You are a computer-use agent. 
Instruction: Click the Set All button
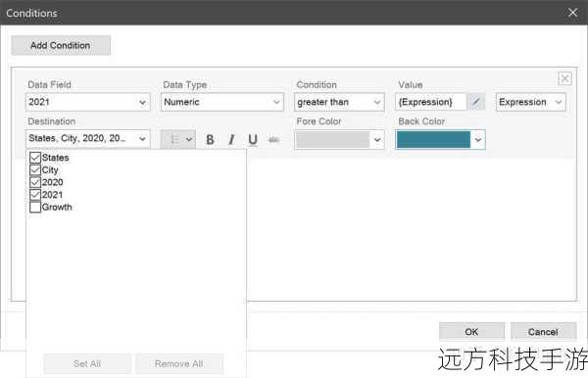pos(87,363)
